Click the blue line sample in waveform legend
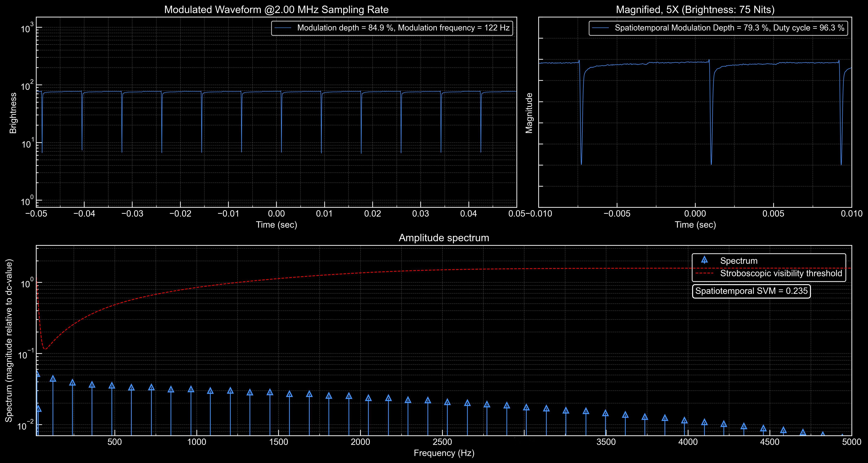868x463 pixels. [x=283, y=28]
